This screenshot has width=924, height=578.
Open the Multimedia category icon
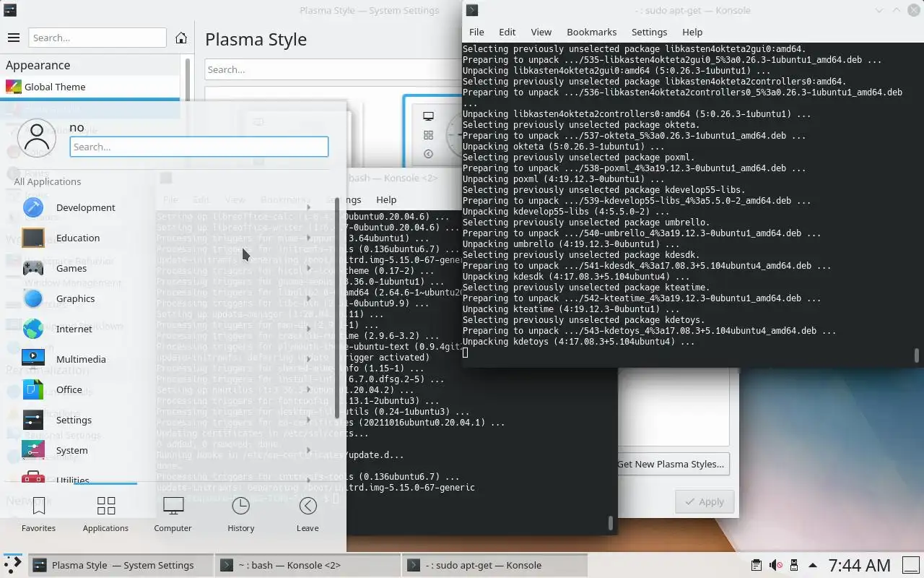(x=33, y=359)
